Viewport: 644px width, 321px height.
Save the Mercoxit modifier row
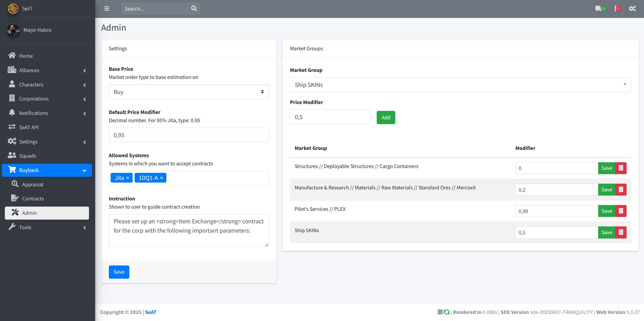click(607, 190)
